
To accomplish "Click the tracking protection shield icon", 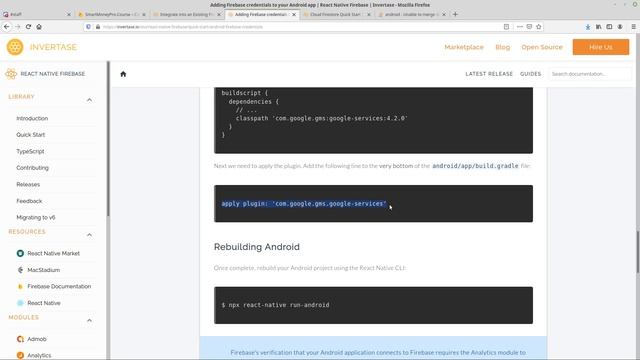I will coord(88,27).
